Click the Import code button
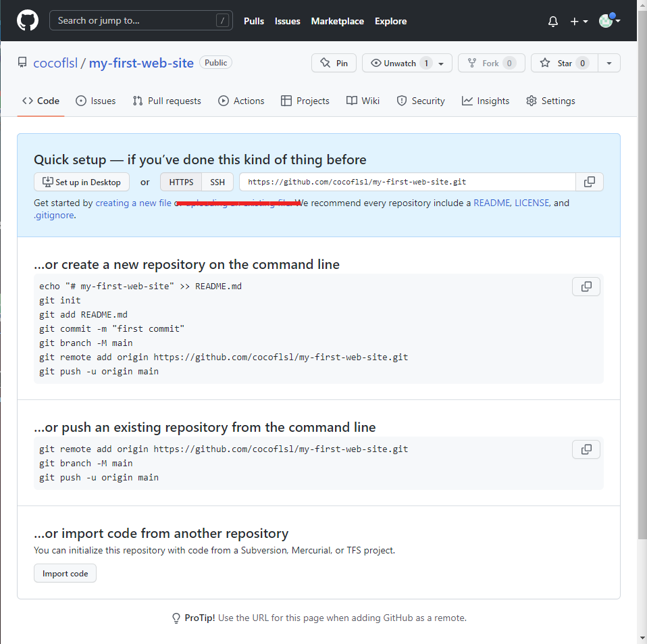647x644 pixels. pyautogui.click(x=66, y=574)
